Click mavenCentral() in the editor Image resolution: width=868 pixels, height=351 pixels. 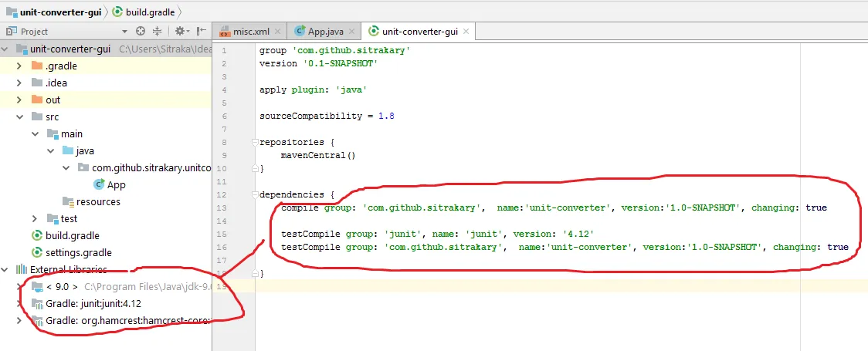pos(317,155)
